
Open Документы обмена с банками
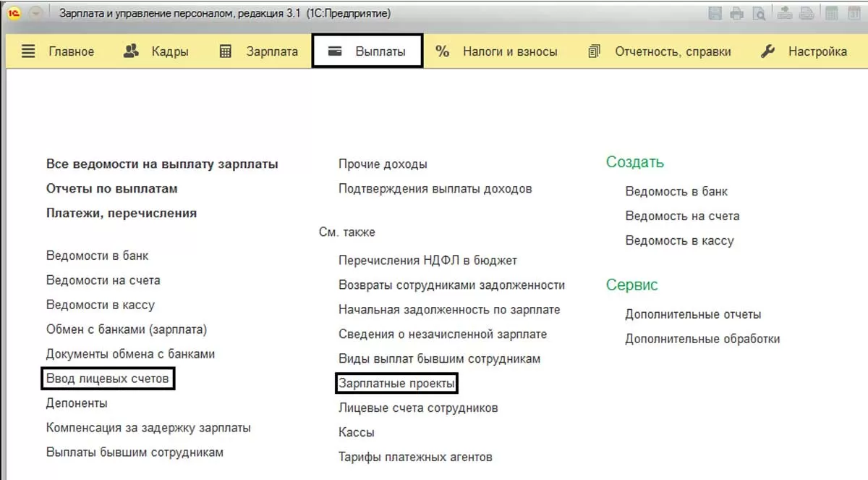(x=130, y=354)
